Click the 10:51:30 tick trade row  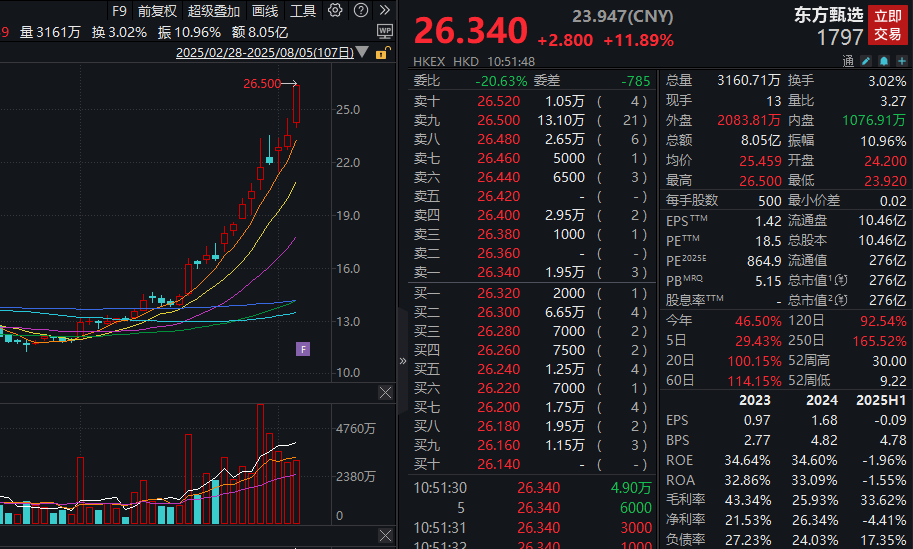click(532, 488)
